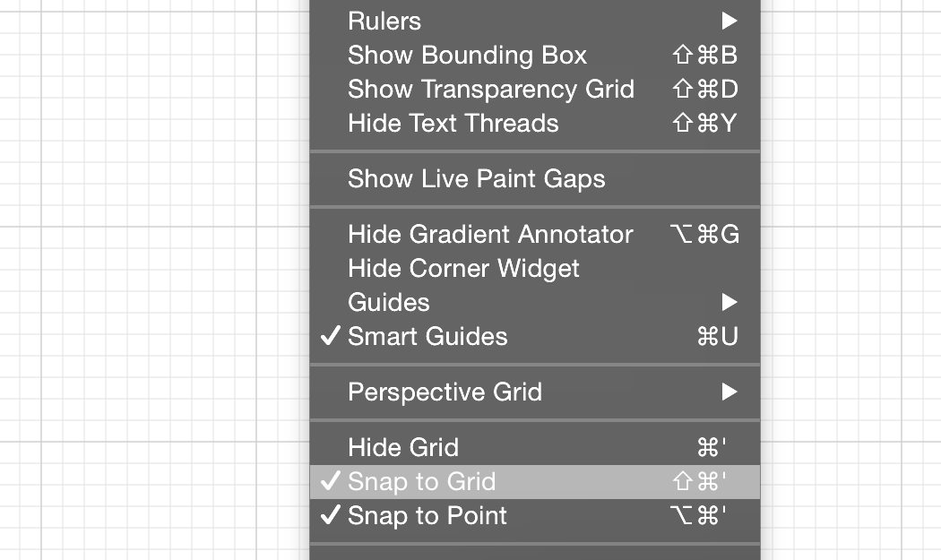Click the checkmark beside Smart Guides
The image size is (941, 560).
pos(330,336)
